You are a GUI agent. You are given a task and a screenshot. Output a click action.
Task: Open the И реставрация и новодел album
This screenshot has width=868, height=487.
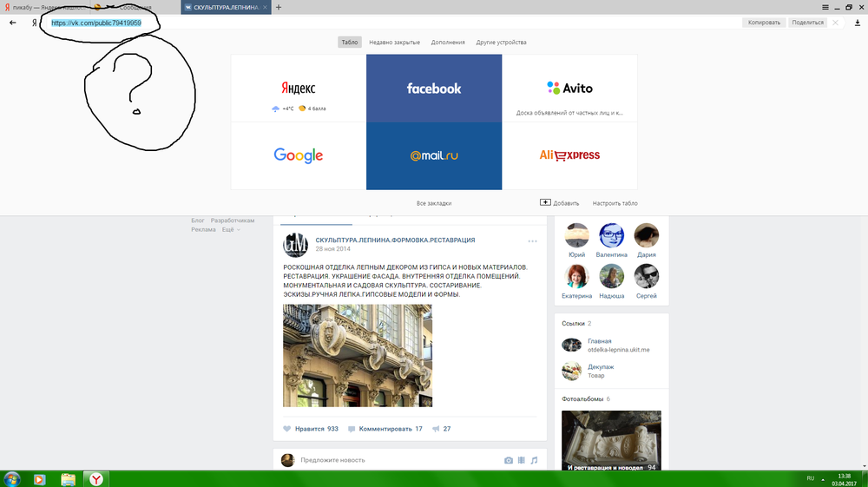[611, 441]
